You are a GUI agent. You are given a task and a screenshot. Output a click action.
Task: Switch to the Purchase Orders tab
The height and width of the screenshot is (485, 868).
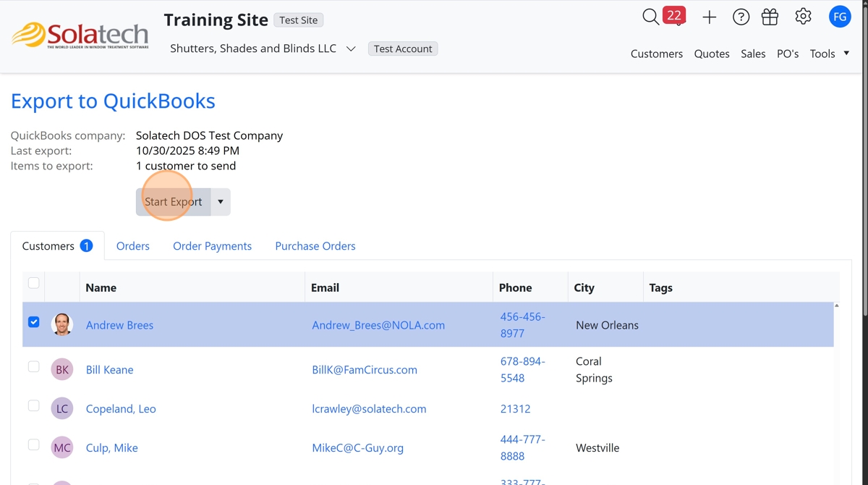pyautogui.click(x=315, y=246)
